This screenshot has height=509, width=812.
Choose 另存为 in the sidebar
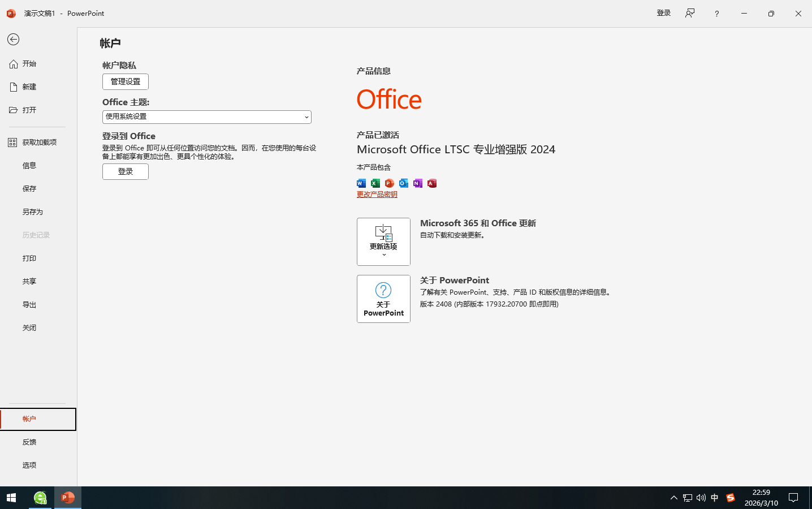point(38,212)
